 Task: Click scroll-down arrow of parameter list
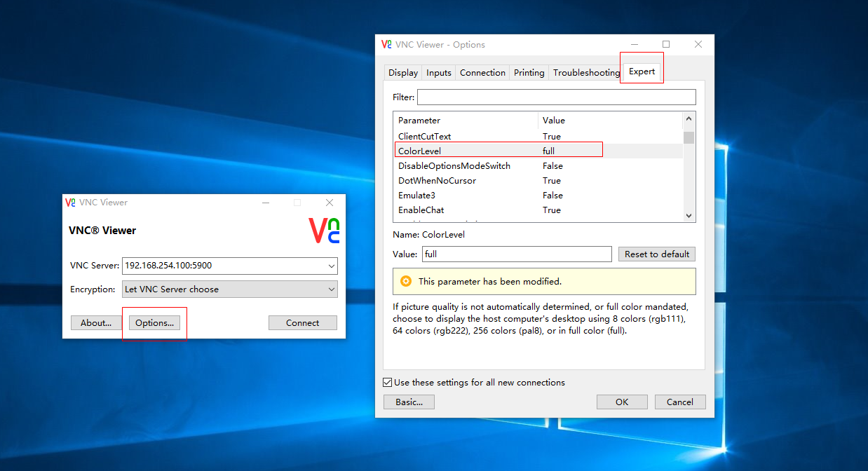(689, 216)
